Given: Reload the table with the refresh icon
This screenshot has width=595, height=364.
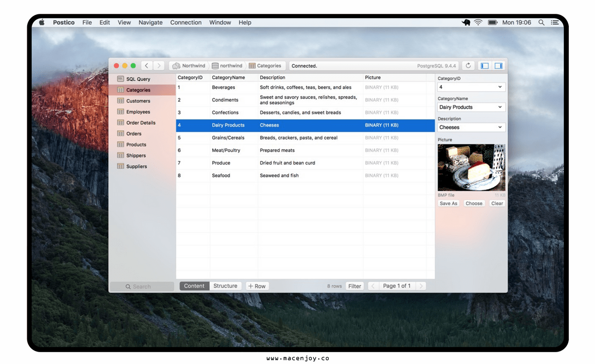Looking at the screenshot, I should (x=469, y=65).
